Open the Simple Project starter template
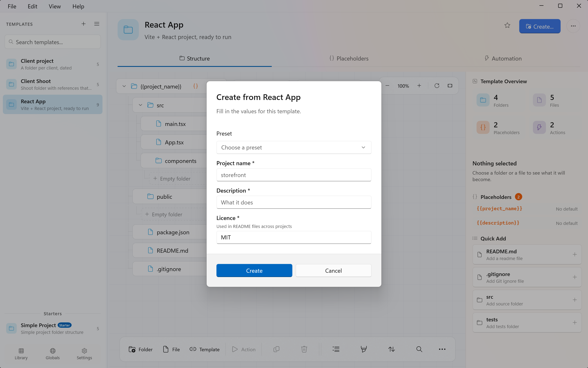Screen dimensions: 588x368 coord(53,329)
